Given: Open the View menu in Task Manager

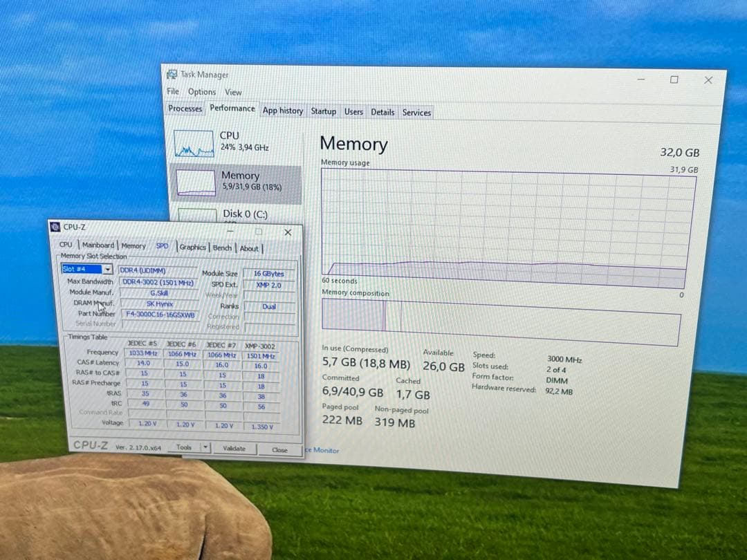Looking at the screenshot, I should (x=233, y=92).
